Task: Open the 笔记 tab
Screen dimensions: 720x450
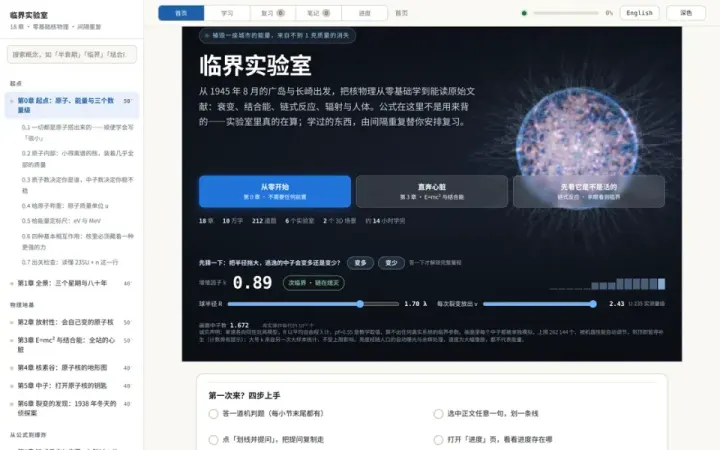Action: click(x=319, y=13)
